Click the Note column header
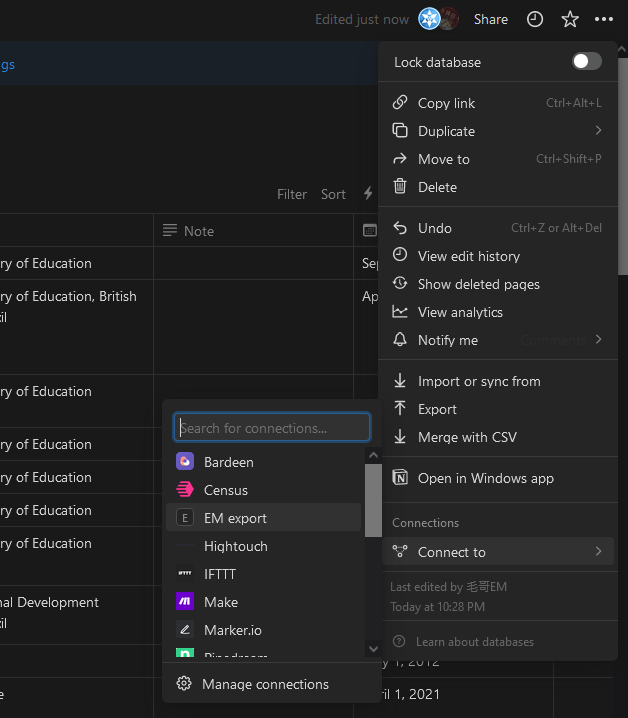Viewport: 628px width, 718px height. tap(253, 231)
